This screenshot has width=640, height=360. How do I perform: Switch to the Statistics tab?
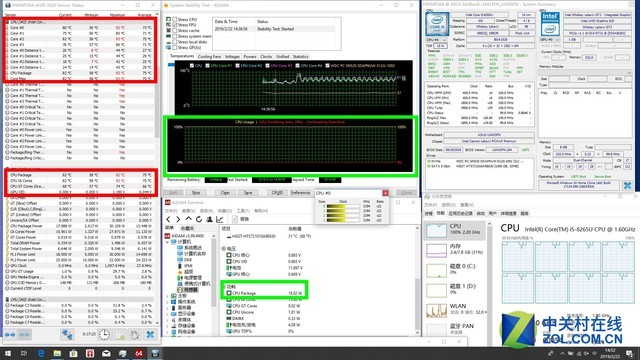click(300, 57)
